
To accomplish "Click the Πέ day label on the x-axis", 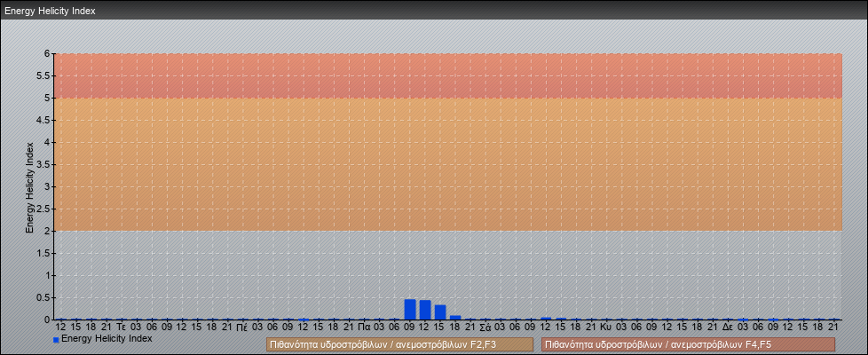I will coord(242,327).
